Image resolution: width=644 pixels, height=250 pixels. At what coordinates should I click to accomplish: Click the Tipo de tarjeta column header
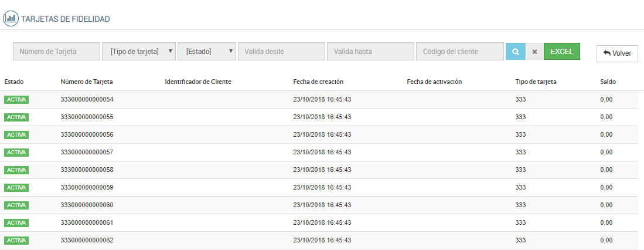coord(531,82)
